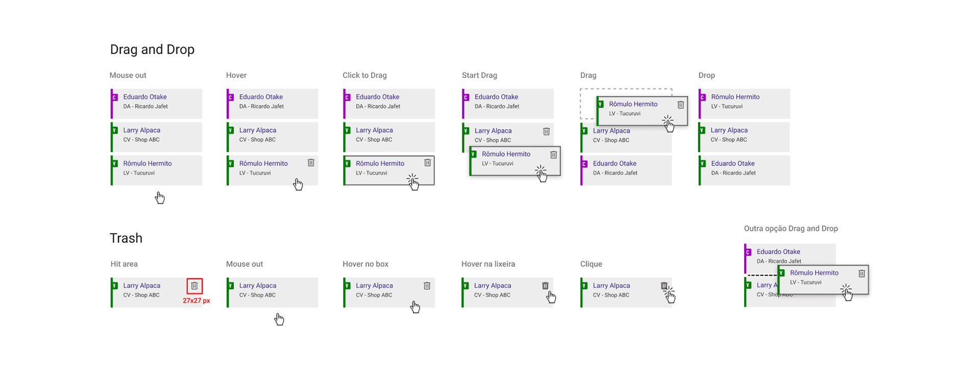Click Eduardo Otake name link under Mouse out

click(145, 97)
